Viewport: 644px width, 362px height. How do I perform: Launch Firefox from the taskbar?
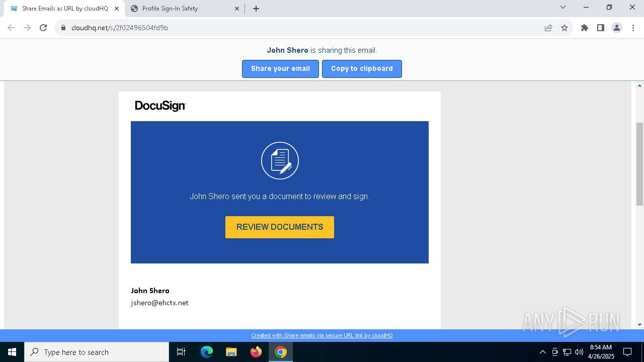256,352
